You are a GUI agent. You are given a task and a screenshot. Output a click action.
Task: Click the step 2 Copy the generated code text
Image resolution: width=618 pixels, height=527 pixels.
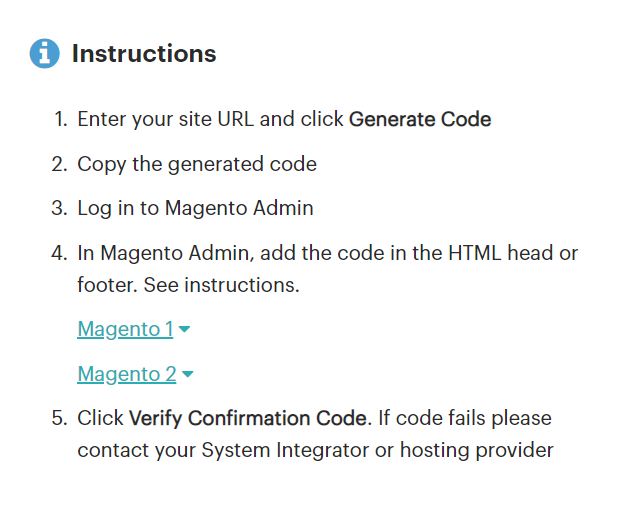(197, 164)
